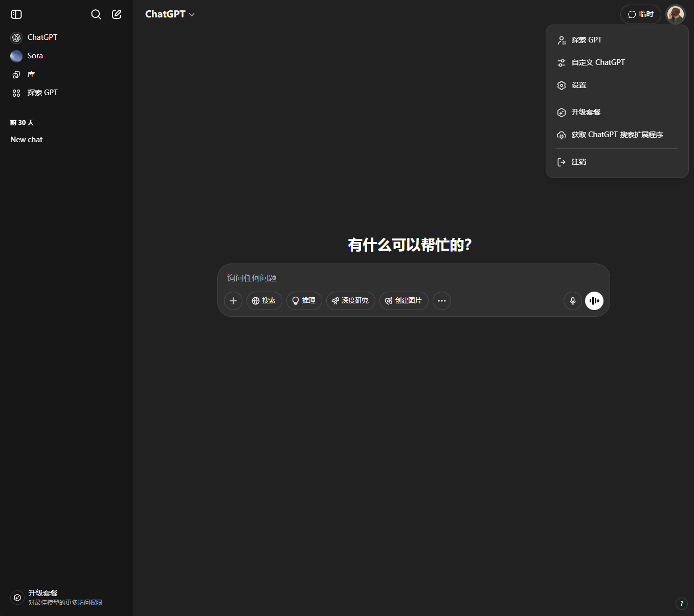Choose 注销 to log out
Viewport: 694px width, 616px height.
click(x=617, y=162)
